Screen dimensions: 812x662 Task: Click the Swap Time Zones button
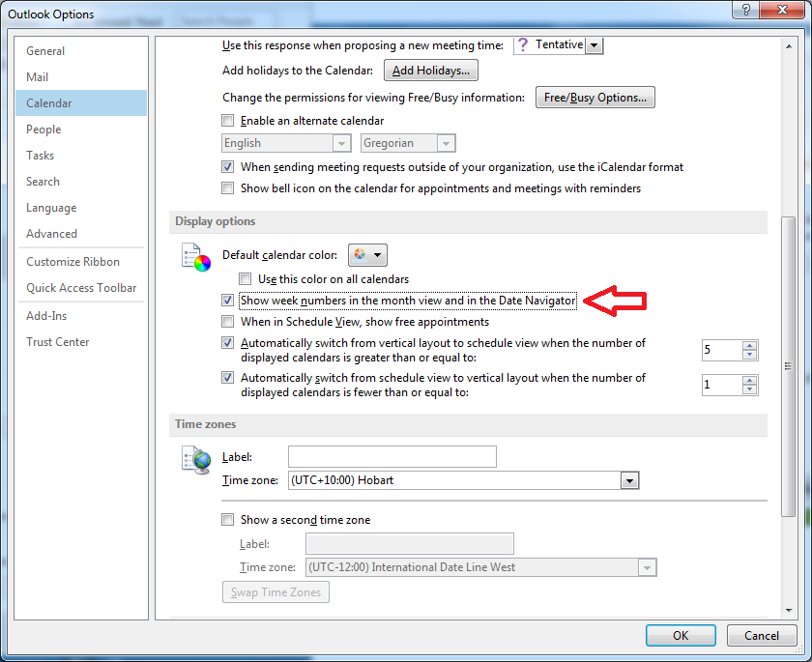[276, 592]
